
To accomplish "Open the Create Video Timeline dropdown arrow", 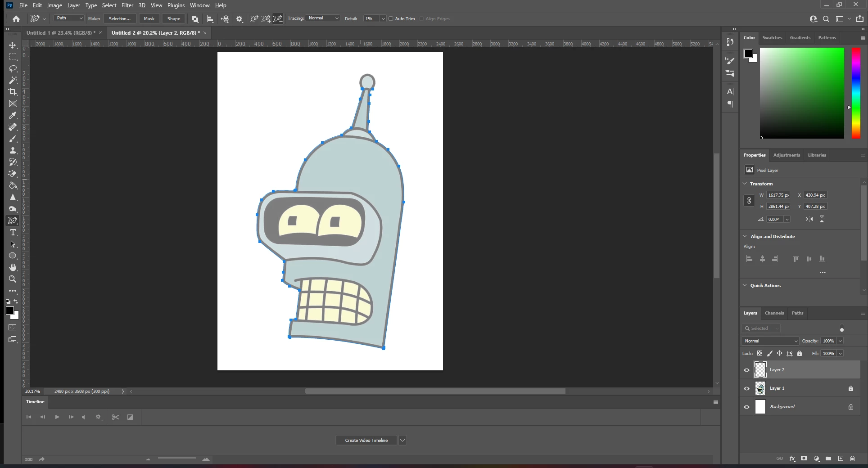I will pyautogui.click(x=402, y=440).
